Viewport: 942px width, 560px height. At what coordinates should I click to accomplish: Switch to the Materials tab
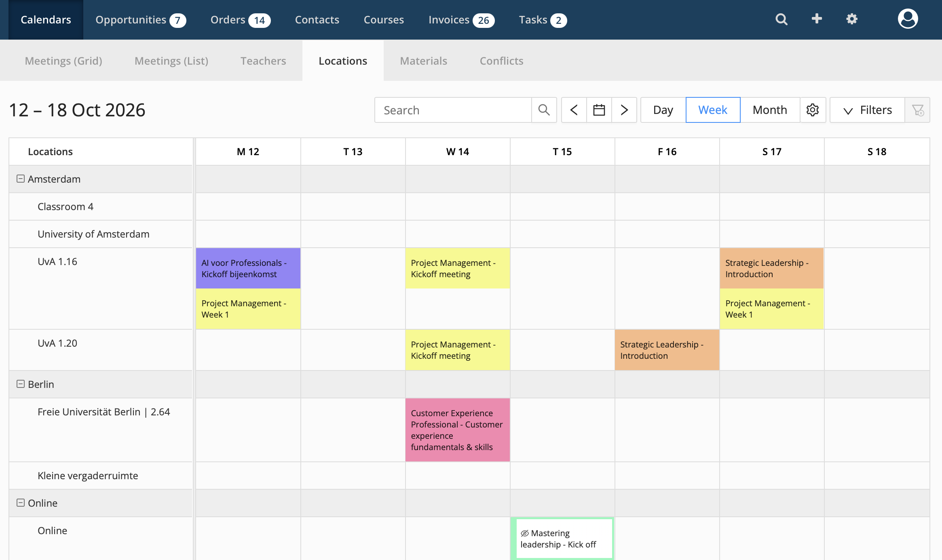click(x=423, y=61)
